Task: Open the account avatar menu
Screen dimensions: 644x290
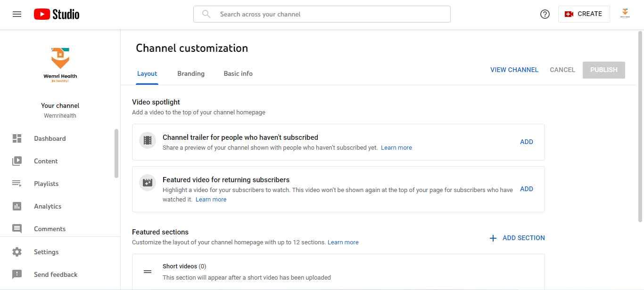Action: pyautogui.click(x=625, y=14)
